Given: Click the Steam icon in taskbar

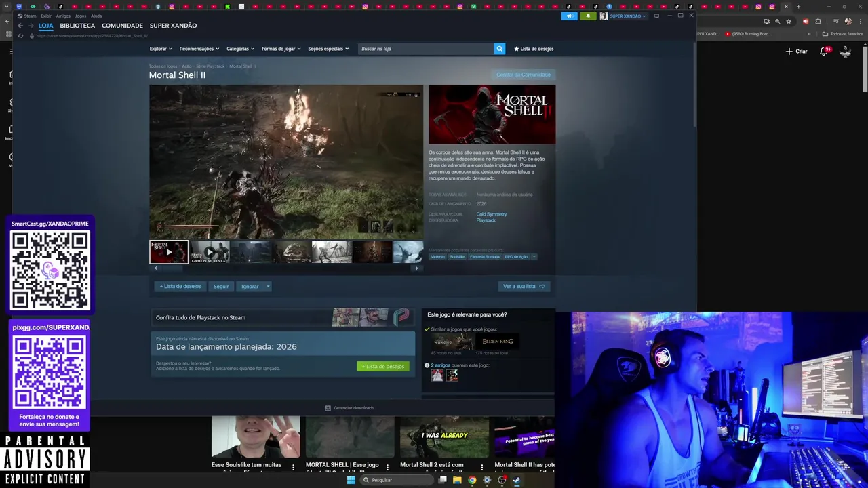Looking at the screenshot, I should pos(517,480).
